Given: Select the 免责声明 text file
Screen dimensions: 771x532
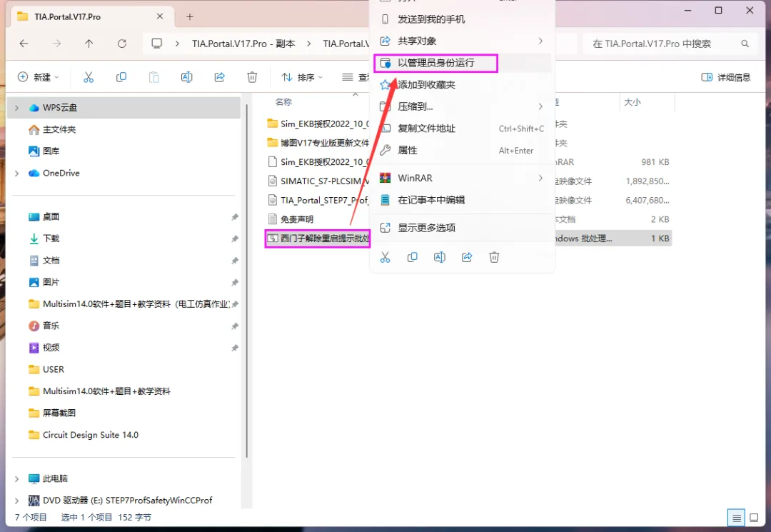Looking at the screenshot, I should 291,219.
